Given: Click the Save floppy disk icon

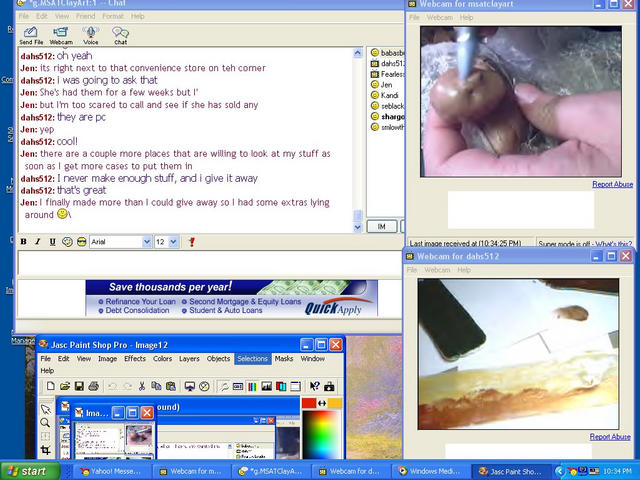Looking at the screenshot, I should click(x=79, y=386).
